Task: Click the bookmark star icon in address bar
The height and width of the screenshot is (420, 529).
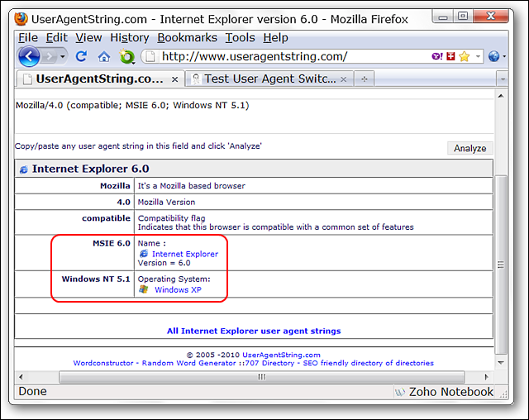Action: 464,56
